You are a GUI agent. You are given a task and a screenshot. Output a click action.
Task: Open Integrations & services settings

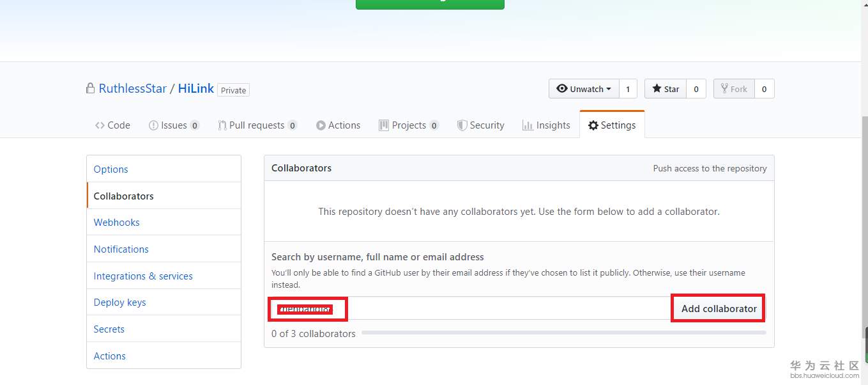coord(143,276)
